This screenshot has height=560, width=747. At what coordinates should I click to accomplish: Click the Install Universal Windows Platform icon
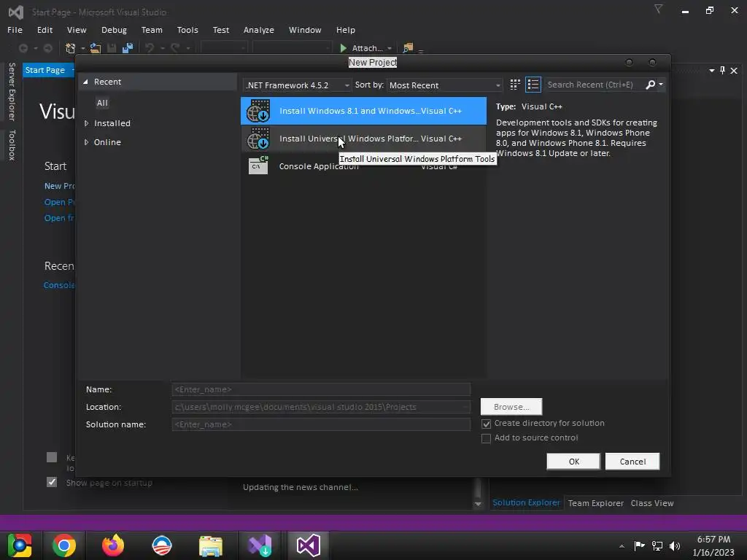pos(258,139)
